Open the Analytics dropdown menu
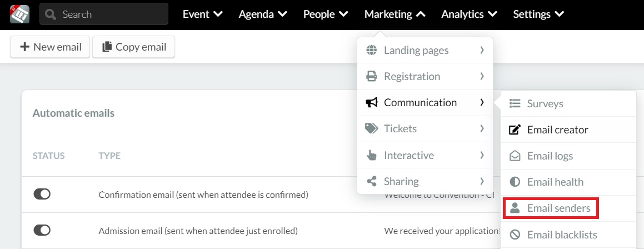 coord(469,14)
